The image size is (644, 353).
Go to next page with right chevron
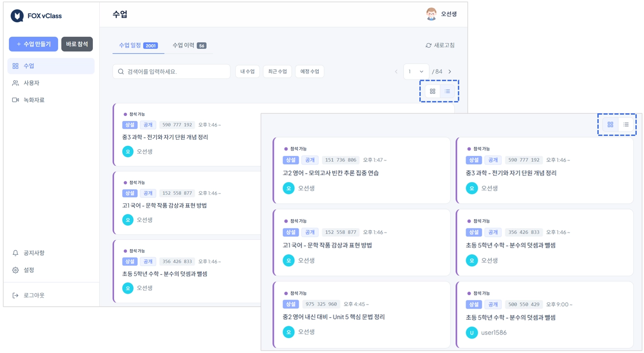450,72
